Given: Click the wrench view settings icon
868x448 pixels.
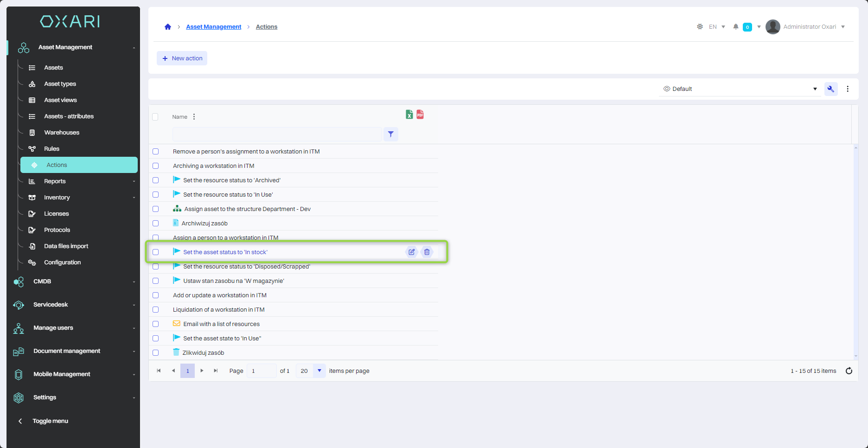Looking at the screenshot, I should tap(830, 89).
